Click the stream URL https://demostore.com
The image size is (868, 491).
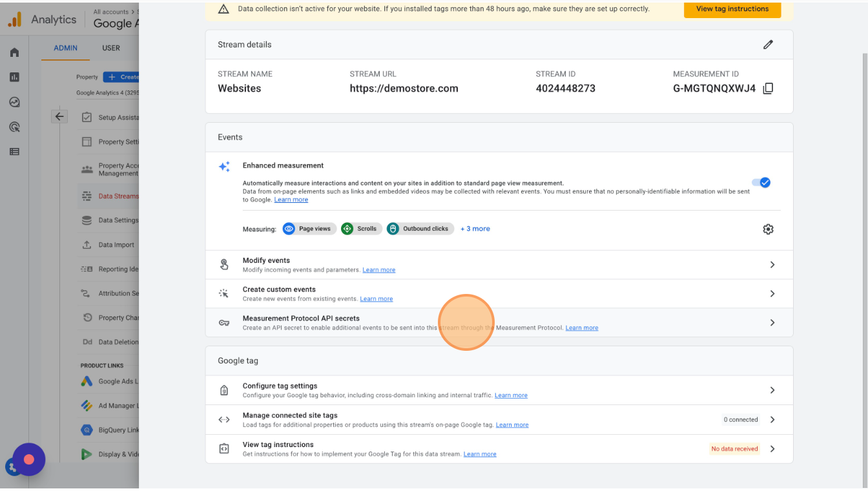coord(404,89)
